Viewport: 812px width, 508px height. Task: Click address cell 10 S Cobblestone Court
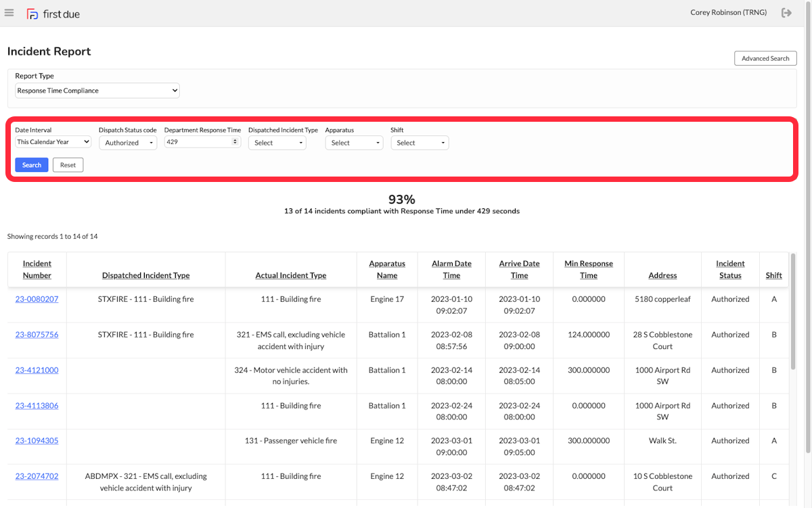click(662, 482)
